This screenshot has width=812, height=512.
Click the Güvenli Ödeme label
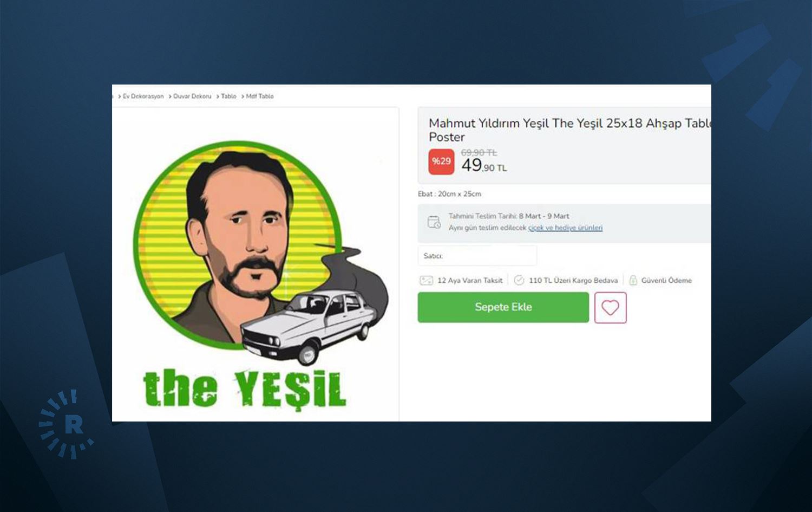[x=666, y=281]
